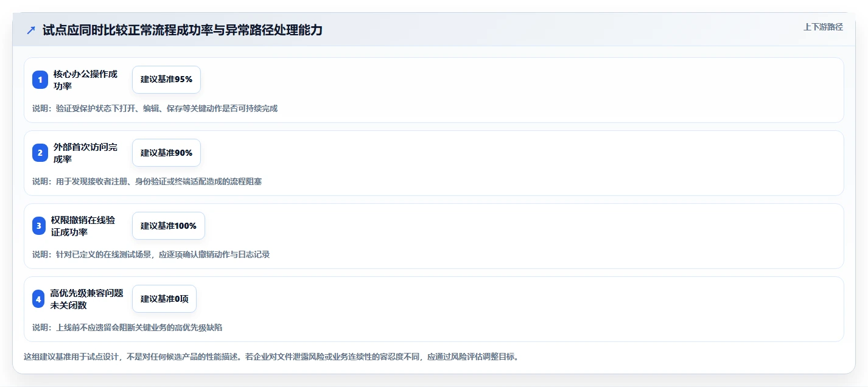Click the 建议基准90% pill
The height and width of the screenshot is (387, 868).
coord(166,153)
